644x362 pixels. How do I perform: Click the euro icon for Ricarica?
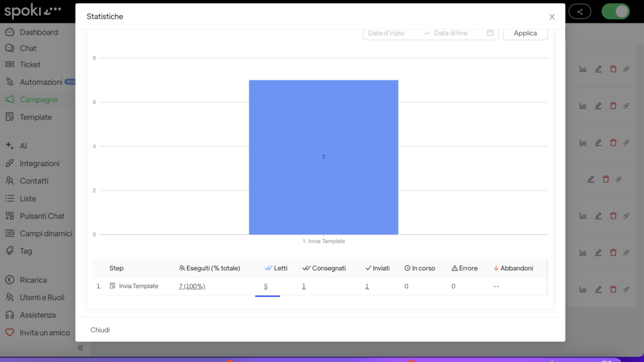pyautogui.click(x=9, y=280)
